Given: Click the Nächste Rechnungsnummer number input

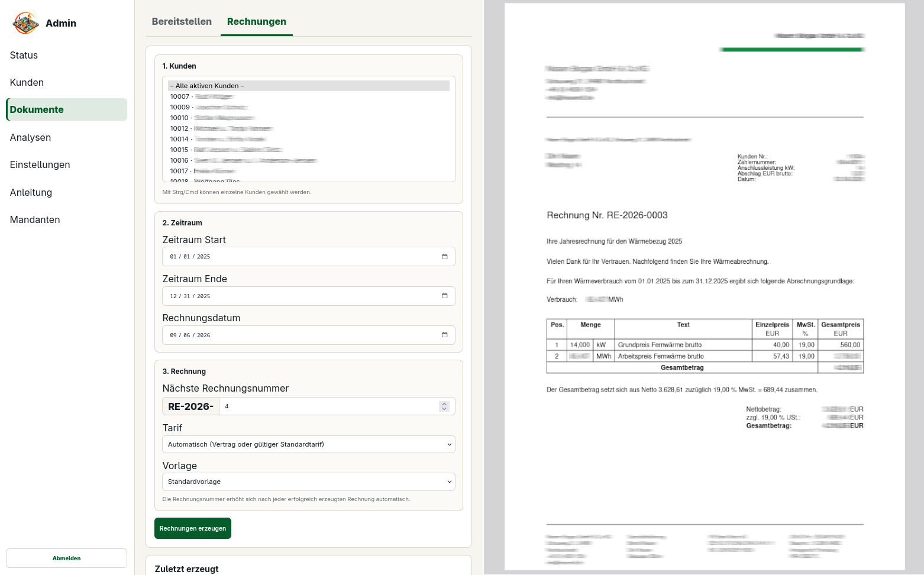Looking at the screenshot, I should pos(337,406).
